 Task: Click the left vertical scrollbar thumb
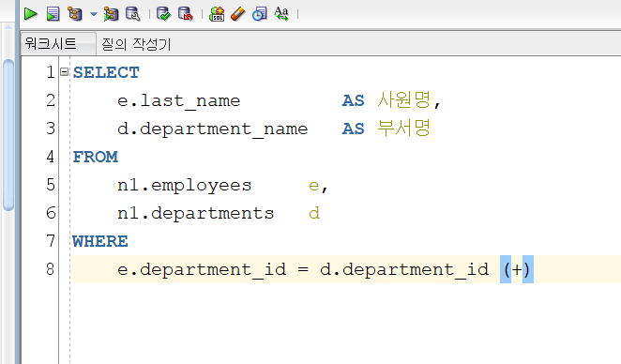click(x=8, y=135)
